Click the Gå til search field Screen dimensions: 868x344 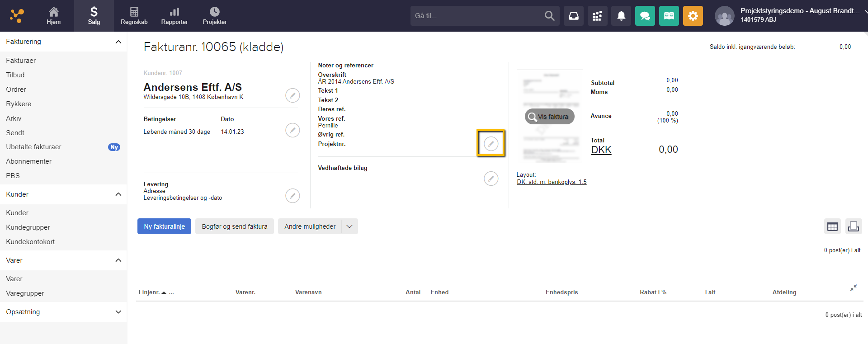click(x=477, y=16)
